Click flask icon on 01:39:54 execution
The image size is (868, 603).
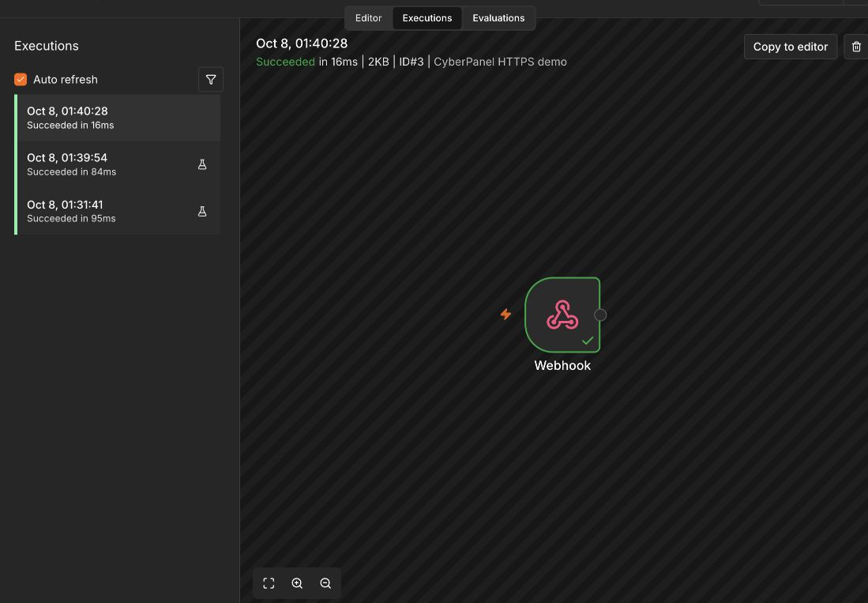tap(202, 164)
